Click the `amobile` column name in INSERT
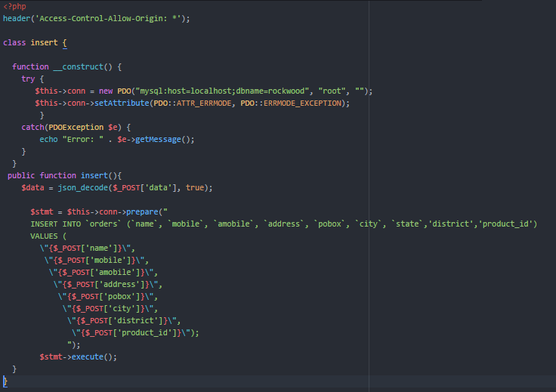 pos(233,224)
